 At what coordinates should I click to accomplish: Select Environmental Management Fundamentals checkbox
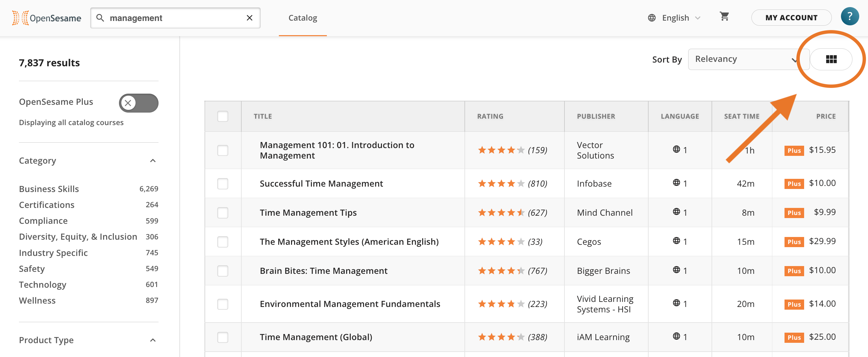tap(223, 304)
